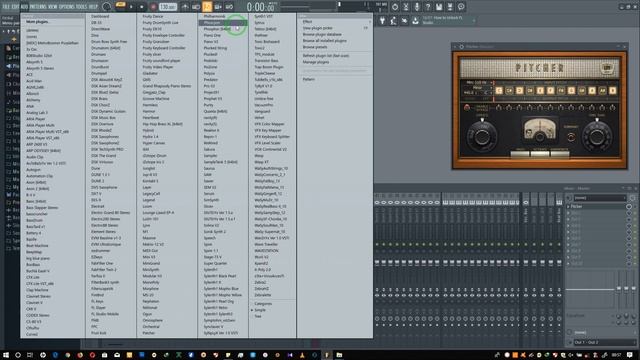Select Absynth 5 Stereo plugin
Image resolution: width=640 pixels, height=360 pixels.
click(x=40, y=68)
